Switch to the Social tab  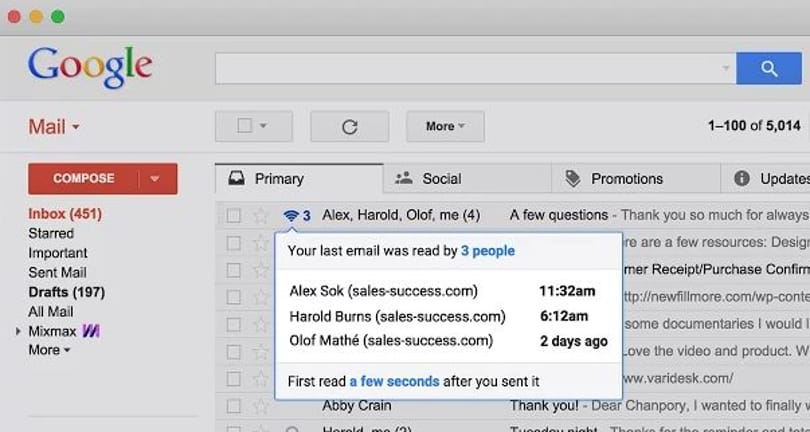click(x=468, y=179)
